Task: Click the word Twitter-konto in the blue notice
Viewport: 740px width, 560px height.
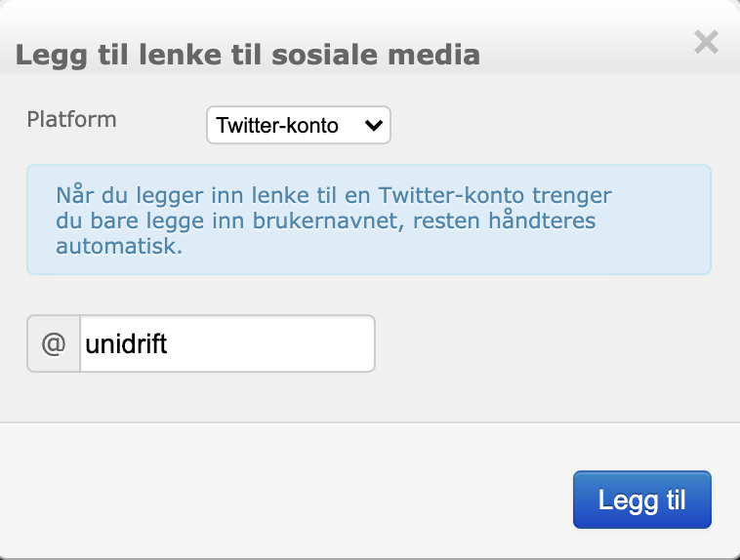Action: click(451, 195)
